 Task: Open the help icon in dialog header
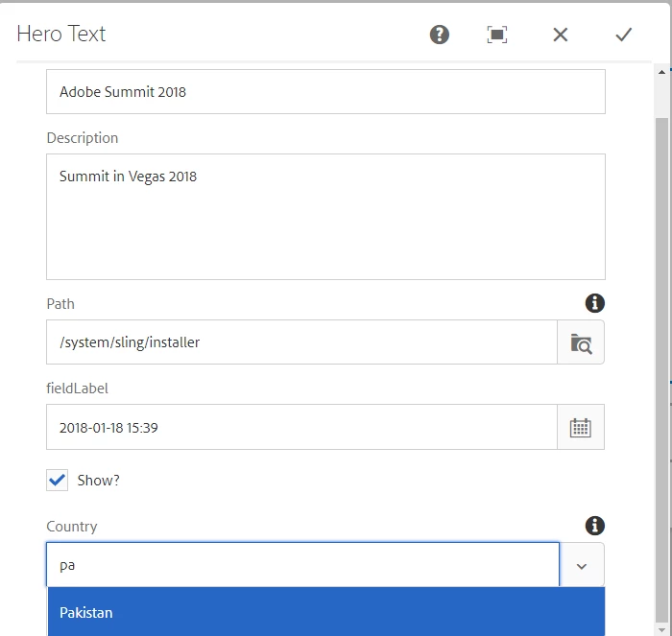440,35
